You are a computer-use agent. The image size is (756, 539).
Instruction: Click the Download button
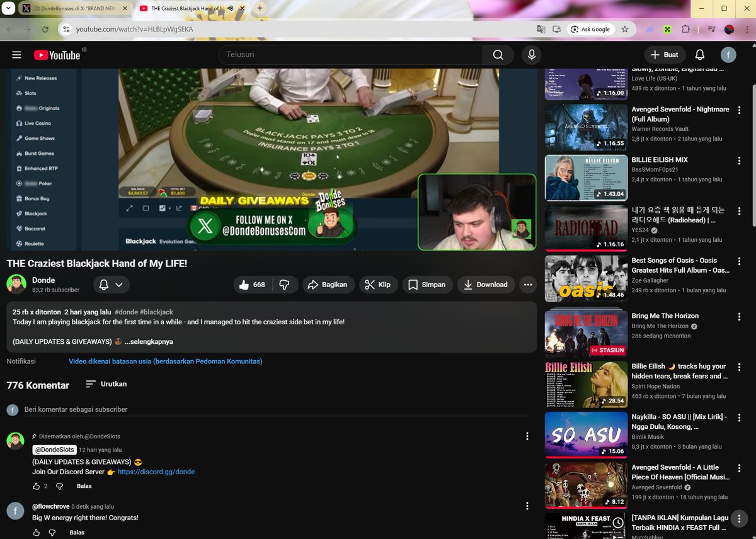click(x=486, y=285)
